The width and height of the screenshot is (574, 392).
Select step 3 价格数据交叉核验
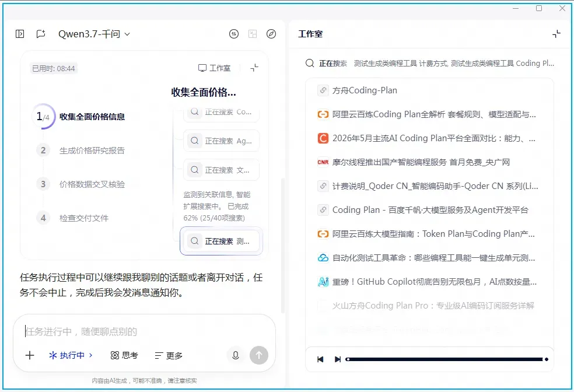coord(81,184)
